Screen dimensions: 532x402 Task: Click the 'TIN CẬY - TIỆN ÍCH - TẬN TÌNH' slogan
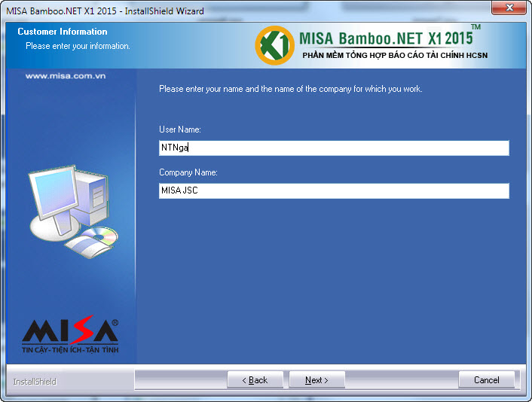[70, 350]
